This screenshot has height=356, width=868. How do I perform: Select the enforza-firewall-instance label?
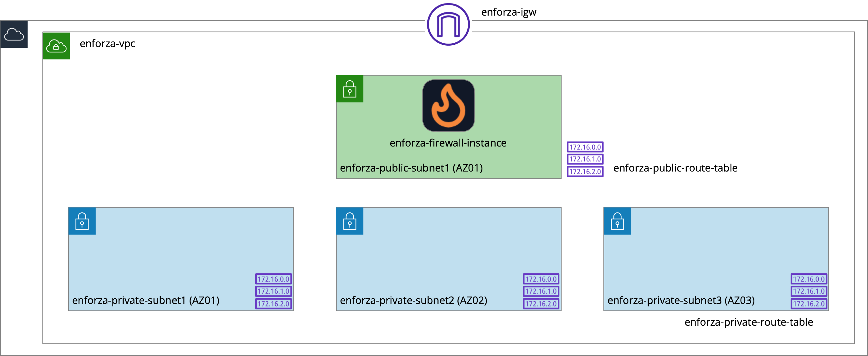pos(448,143)
